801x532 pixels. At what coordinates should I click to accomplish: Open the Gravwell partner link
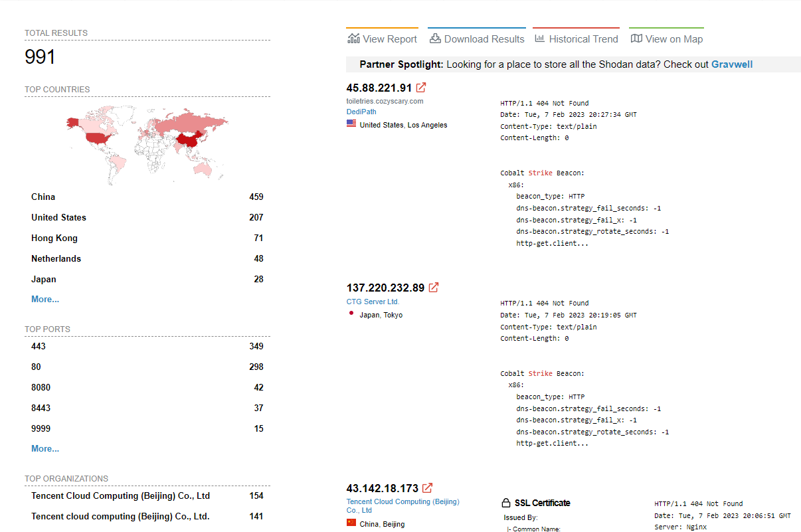731,64
